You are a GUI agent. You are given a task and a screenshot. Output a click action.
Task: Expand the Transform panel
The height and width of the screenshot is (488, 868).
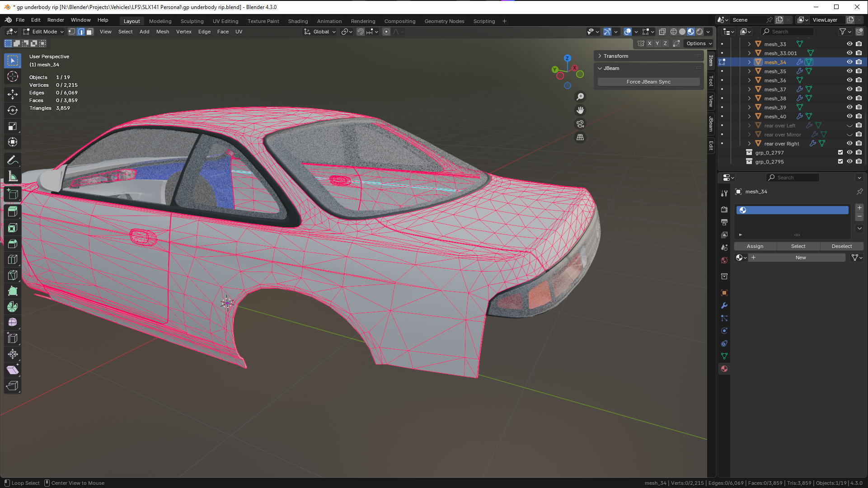616,56
